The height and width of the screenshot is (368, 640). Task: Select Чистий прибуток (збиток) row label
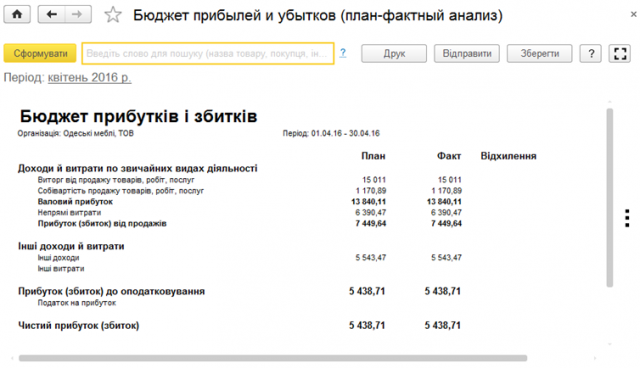coord(78,326)
